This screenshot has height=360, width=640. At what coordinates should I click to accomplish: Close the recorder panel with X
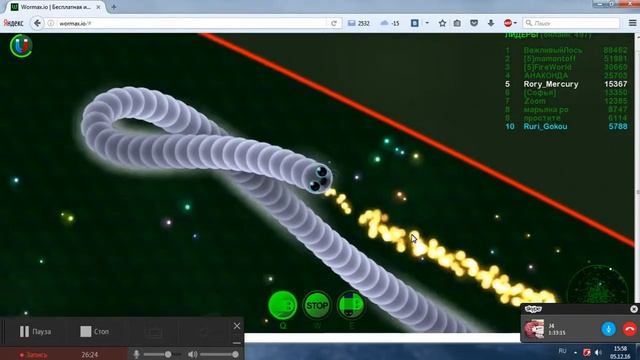237,326
